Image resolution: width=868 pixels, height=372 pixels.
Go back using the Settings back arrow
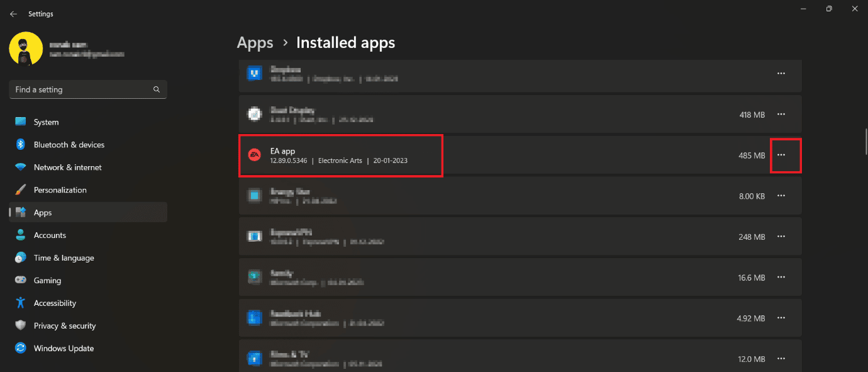pyautogui.click(x=13, y=14)
